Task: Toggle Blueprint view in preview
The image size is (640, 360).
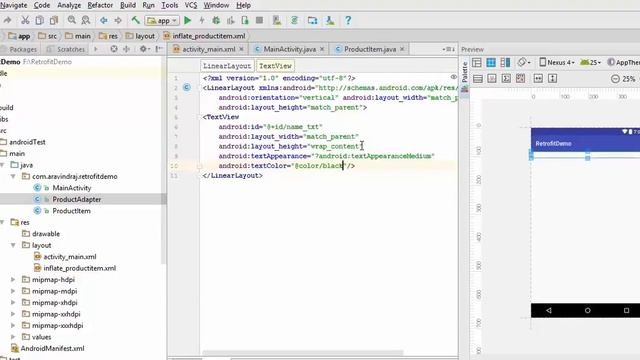Action: (x=491, y=62)
